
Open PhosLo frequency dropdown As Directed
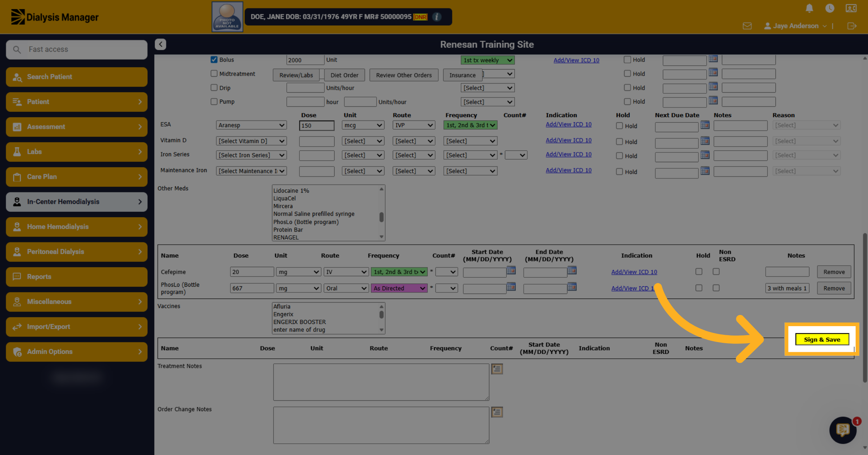(399, 288)
